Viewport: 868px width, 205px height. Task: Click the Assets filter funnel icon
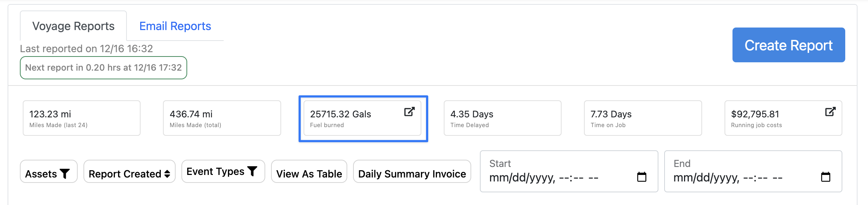(x=65, y=174)
